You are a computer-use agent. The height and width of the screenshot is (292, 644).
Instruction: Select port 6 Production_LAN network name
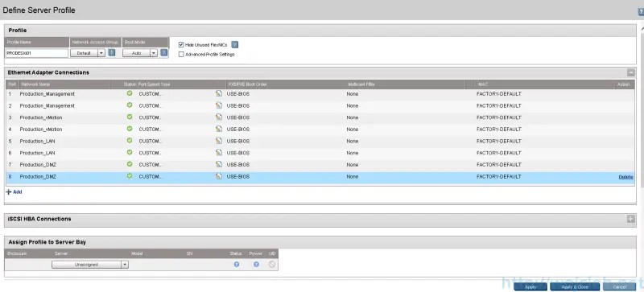[37, 153]
